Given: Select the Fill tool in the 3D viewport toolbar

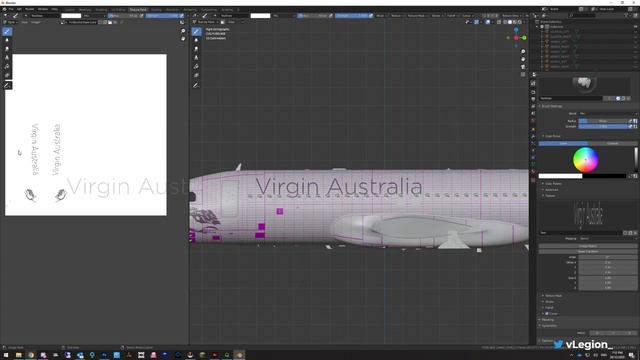Looking at the screenshot, I should [x=196, y=67].
